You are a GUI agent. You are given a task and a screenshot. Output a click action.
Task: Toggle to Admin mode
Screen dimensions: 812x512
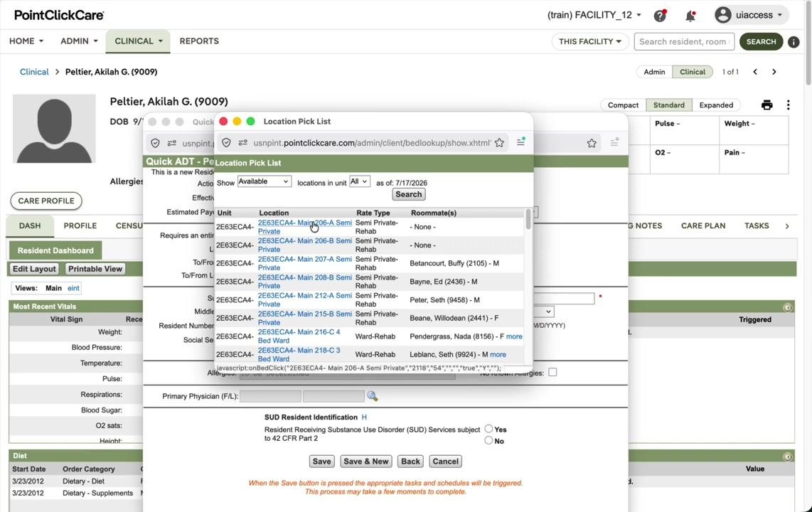click(654, 72)
